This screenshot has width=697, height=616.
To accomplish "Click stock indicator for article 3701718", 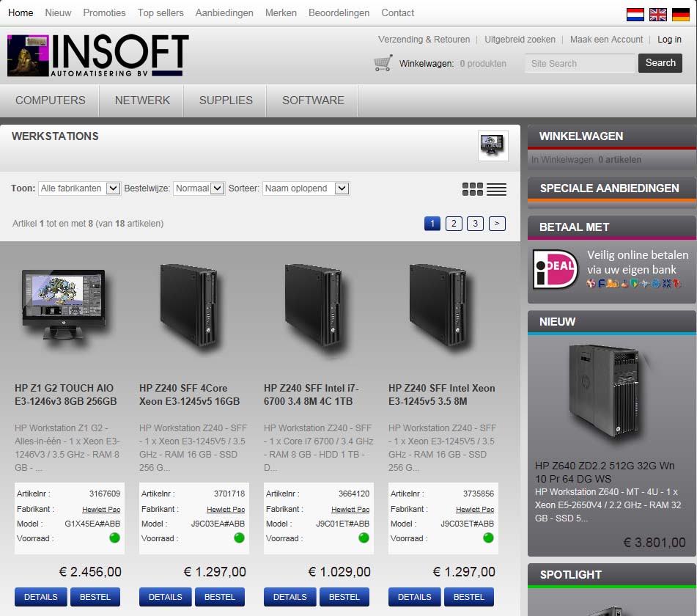I will point(239,538).
